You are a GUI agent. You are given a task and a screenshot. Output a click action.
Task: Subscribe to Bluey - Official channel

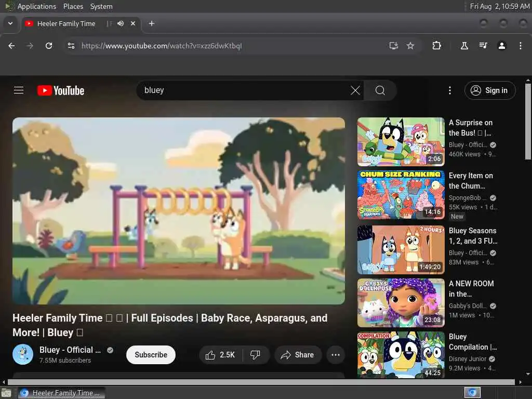pyautogui.click(x=151, y=355)
